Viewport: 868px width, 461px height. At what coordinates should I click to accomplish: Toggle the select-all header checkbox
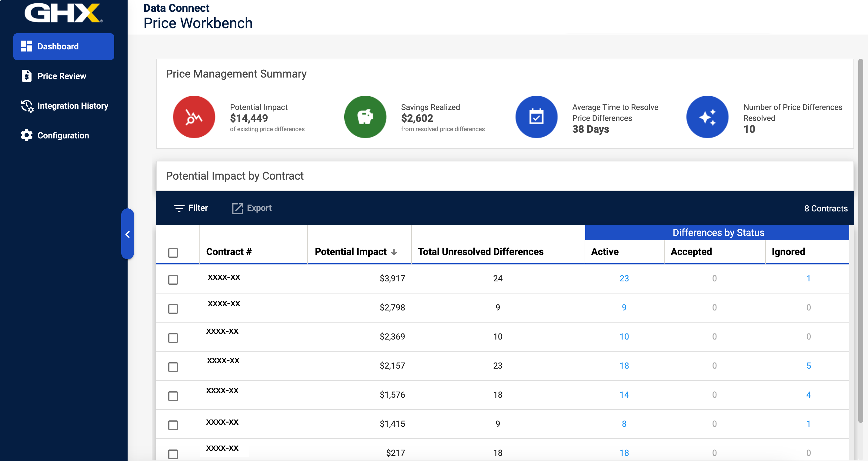pos(173,253)
